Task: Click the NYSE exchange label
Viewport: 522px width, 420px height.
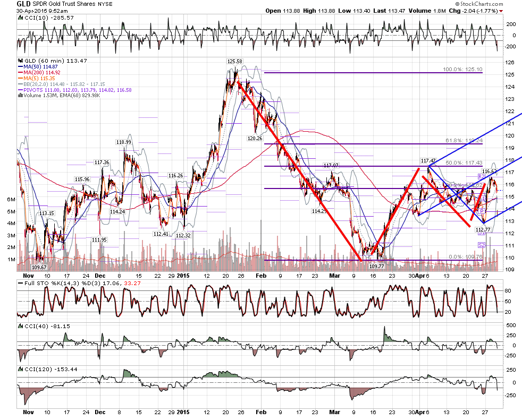Action: tap(105, 4)
